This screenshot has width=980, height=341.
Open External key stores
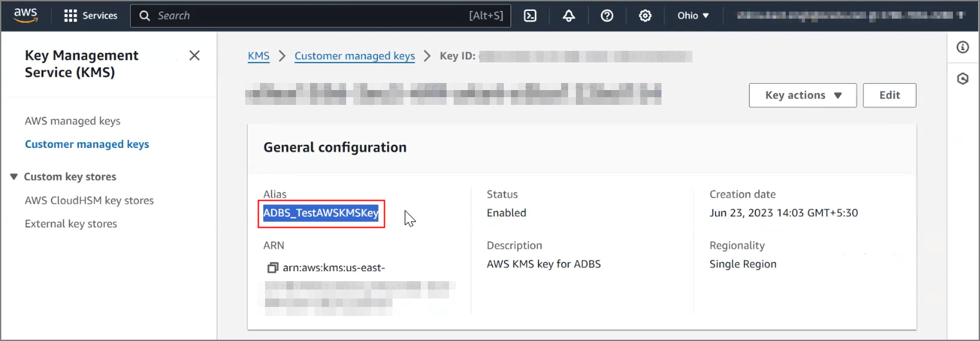[x=71, y=224]
